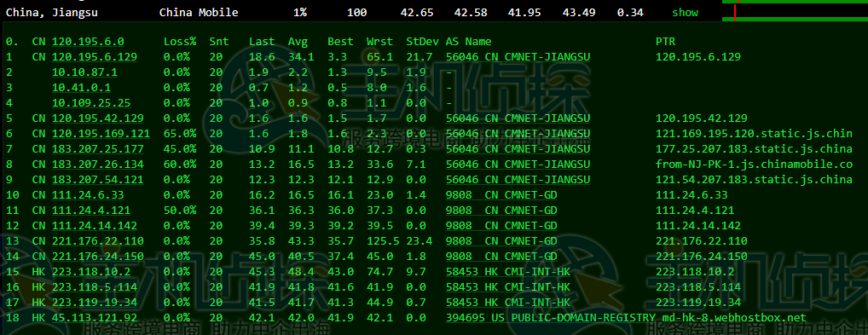Screen dimensions: 868x335
Task: Click hop 13 IP 221.176.22.110
Action: pyautogui.click(x=98, y=241)
